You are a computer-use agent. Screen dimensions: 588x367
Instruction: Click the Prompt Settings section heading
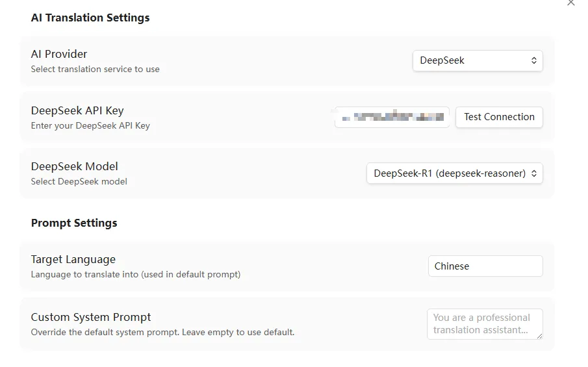pyautogui.click(x=74, y=223)
